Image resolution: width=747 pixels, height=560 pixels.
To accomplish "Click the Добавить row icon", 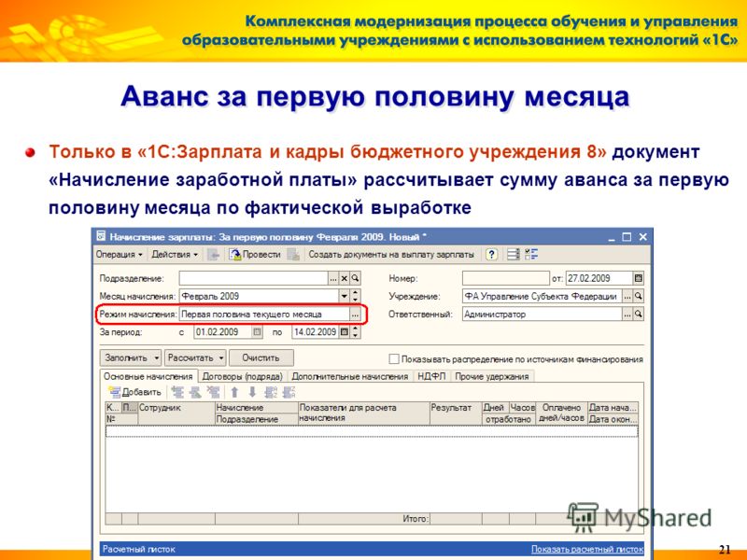I will 114,392.
